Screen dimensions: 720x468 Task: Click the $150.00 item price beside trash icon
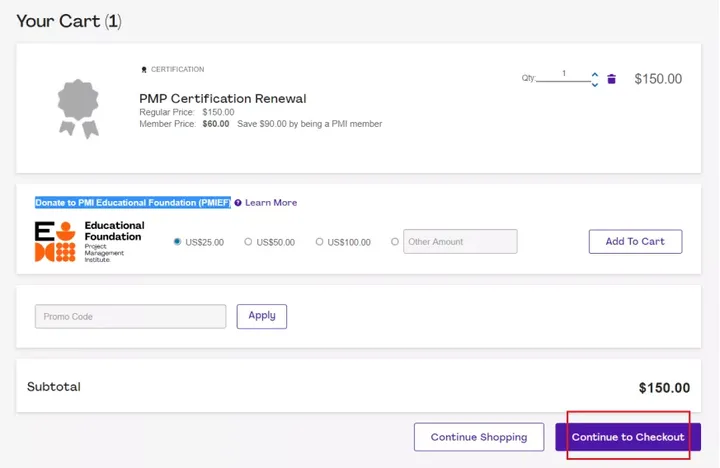pos(658,79)
